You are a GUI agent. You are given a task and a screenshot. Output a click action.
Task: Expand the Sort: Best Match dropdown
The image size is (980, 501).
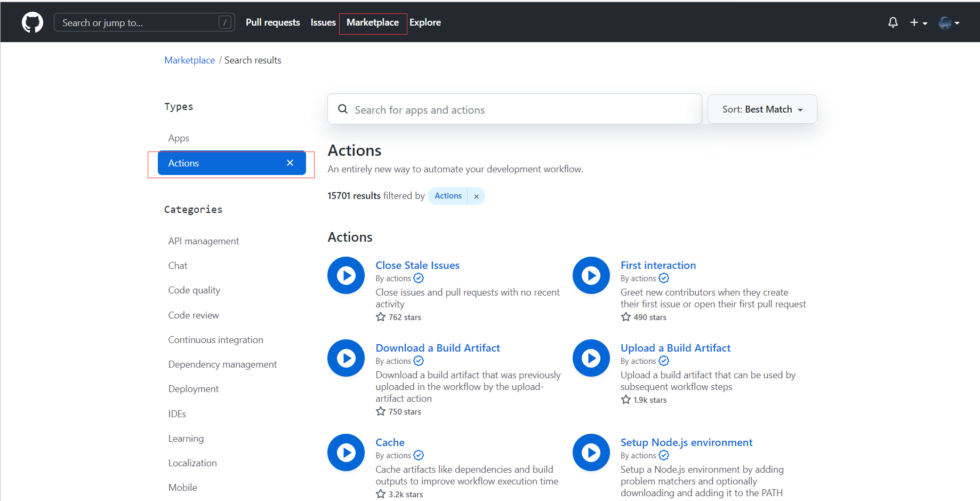(x=762, y=109)
